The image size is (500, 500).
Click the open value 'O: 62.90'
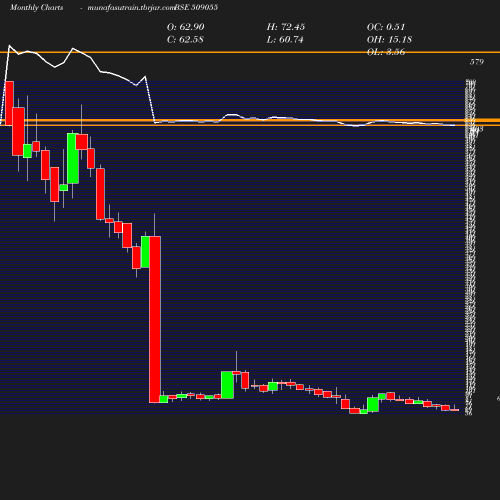pyautogui.click(x=186, y=27)
